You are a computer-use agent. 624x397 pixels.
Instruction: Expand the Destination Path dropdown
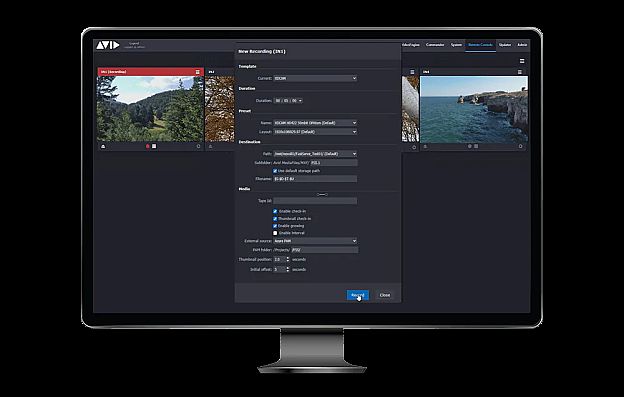click(315, 154)
